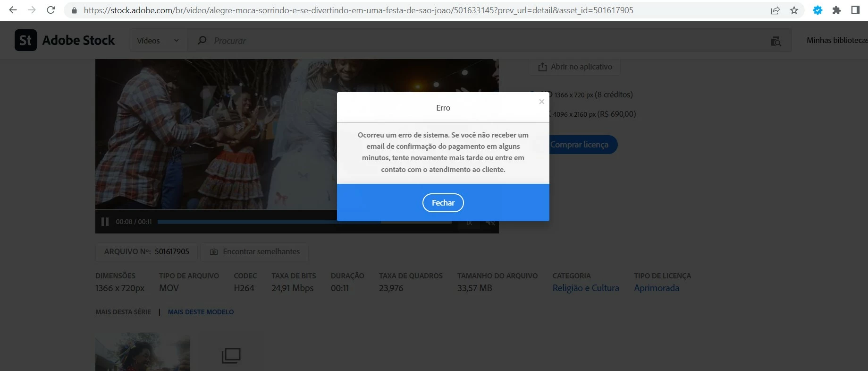868x371 pixels.
Task: Open Minhas bibliotecas
Action: [x=837, y=40]
